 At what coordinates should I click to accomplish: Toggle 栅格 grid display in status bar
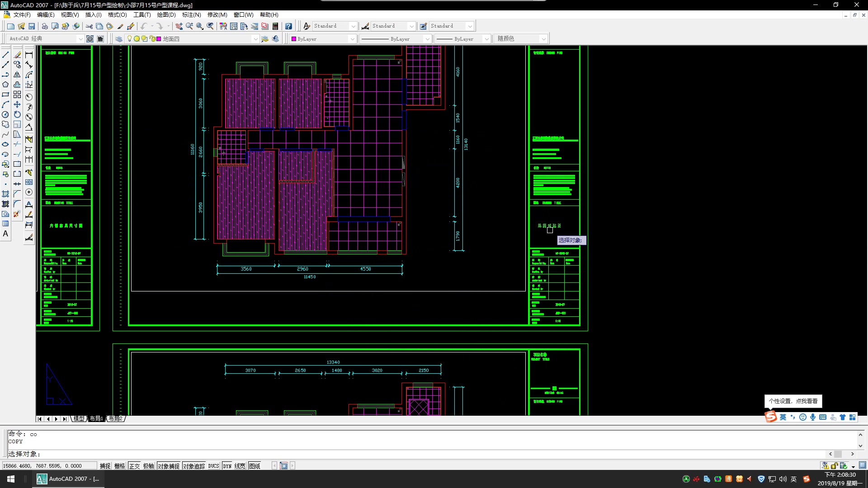point(120,466)
